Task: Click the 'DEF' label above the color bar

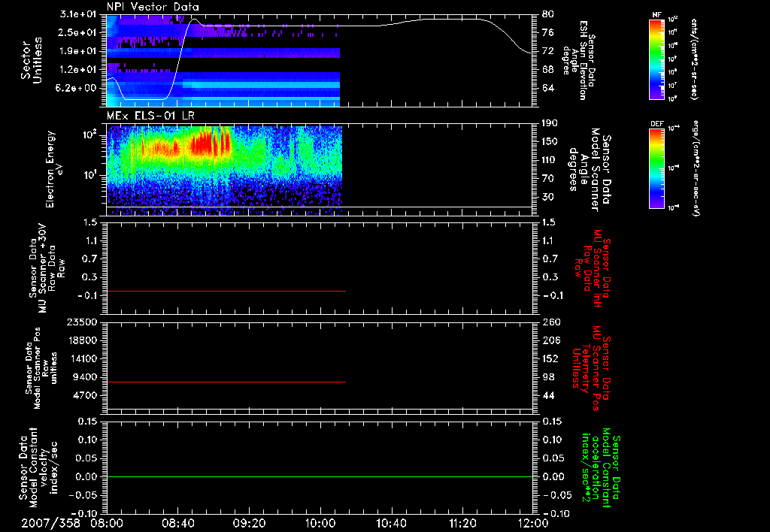Action: [657, 124]
